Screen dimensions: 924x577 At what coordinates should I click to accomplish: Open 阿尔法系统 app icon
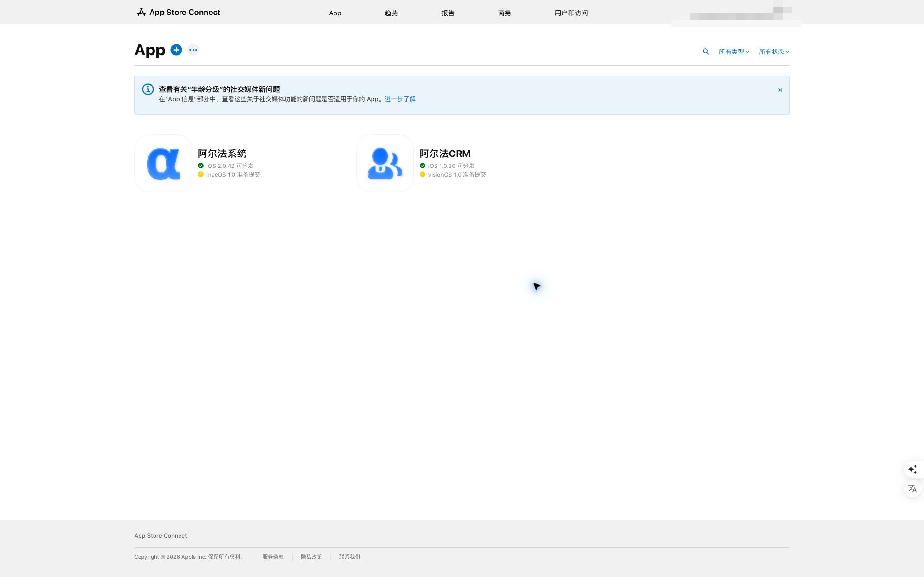(163, 163)
